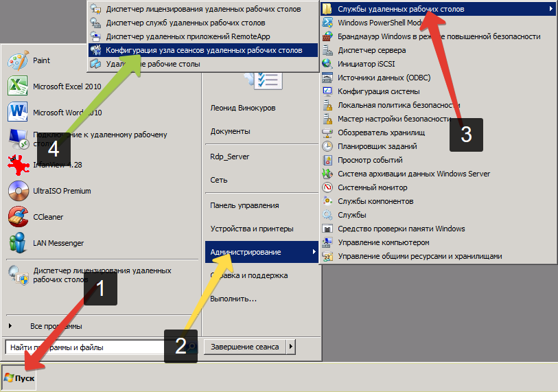Open Службы компонентов
The image size is (558, 392).
click(438, 201)
